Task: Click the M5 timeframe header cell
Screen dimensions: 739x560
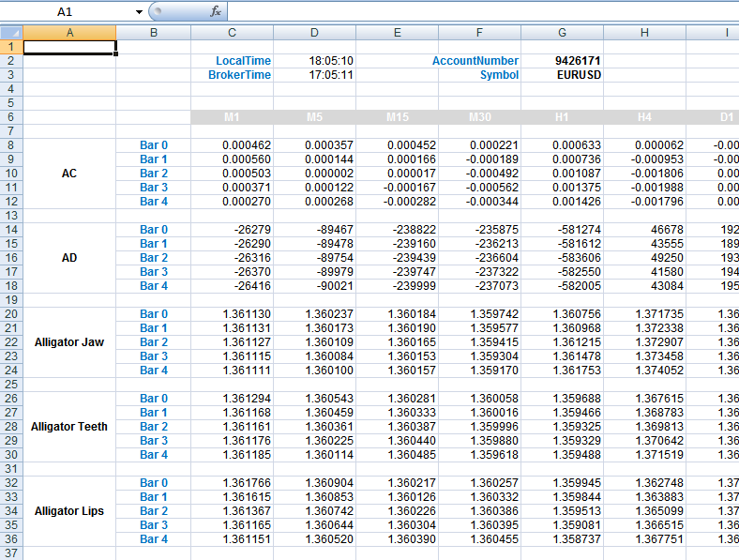Action: point(314,117)
